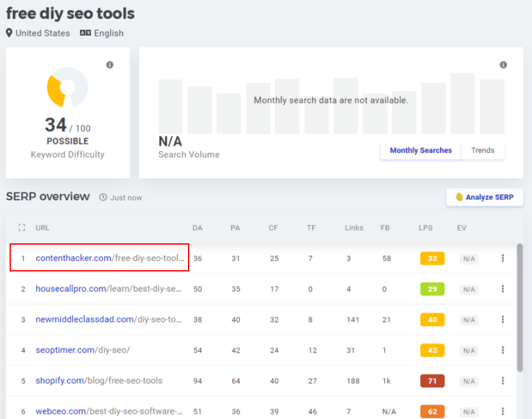Click red LPS badge 71 for shopify.com
This screenshot has height=419, width=532.
click(x=432, y=381)
